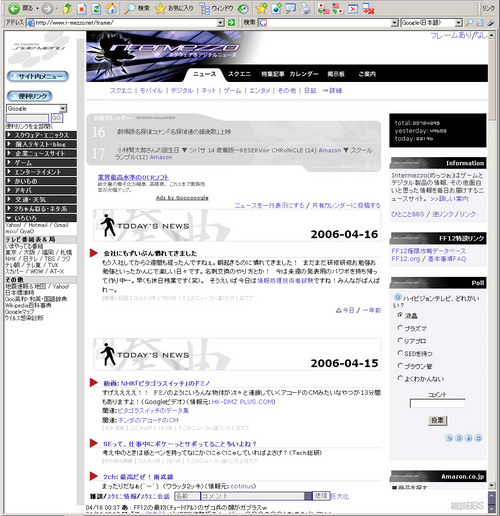
Task: Click the address bar URL field
Action: (x=126, y=23)
